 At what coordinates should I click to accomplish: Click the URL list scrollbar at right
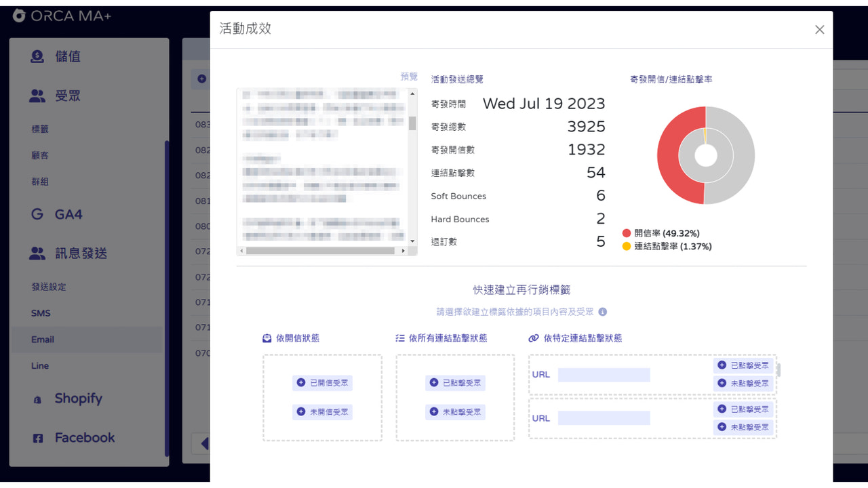778,370
